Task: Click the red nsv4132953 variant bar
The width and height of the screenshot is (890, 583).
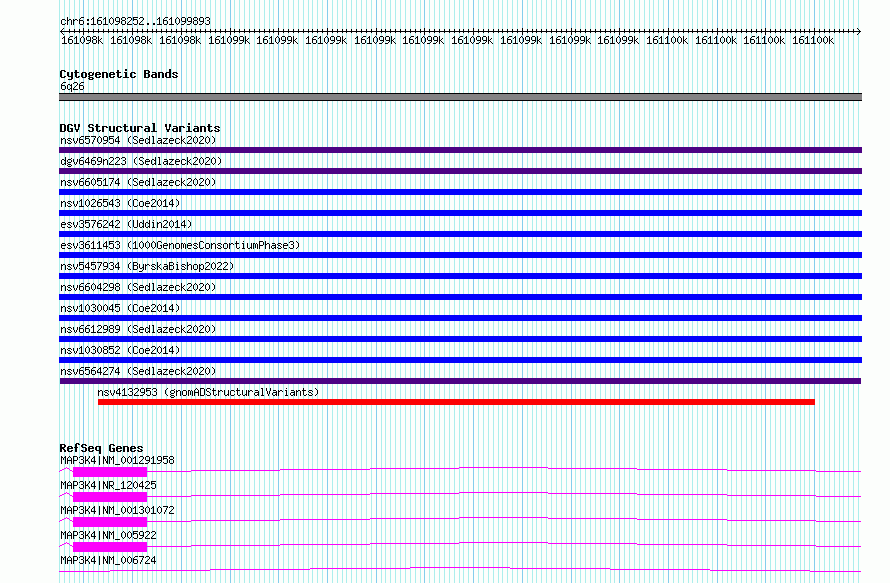Action: (456, 402)
